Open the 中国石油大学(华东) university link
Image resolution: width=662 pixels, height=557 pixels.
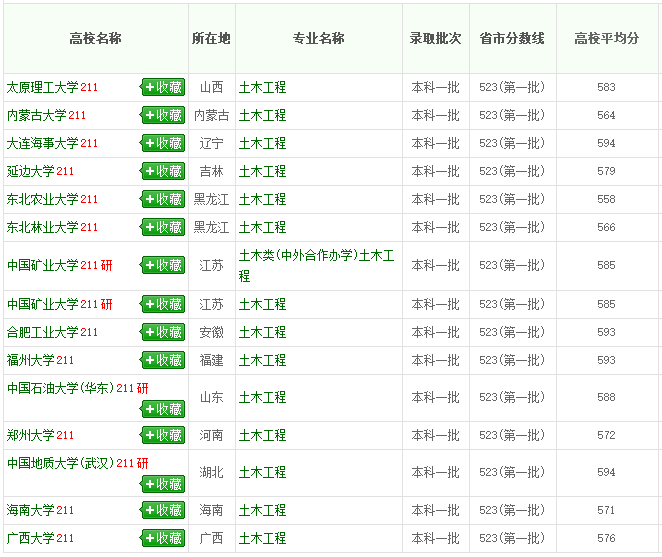(61, 388)
